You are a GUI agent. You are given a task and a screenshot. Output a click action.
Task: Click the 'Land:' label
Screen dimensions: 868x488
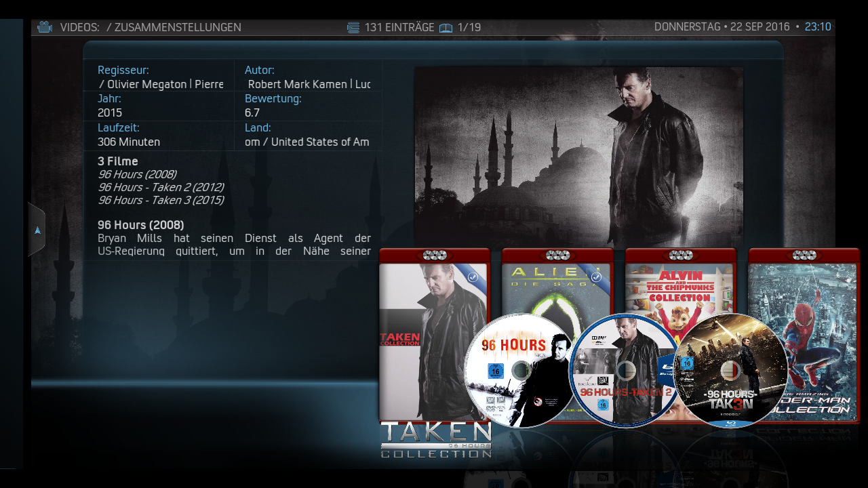point(258,127)
